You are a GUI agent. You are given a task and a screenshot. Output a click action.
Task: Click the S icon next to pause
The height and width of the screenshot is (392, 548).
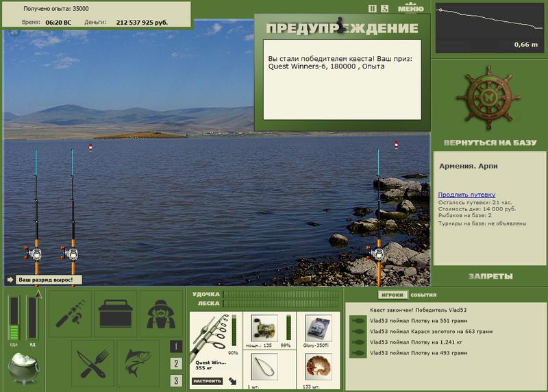384,9
